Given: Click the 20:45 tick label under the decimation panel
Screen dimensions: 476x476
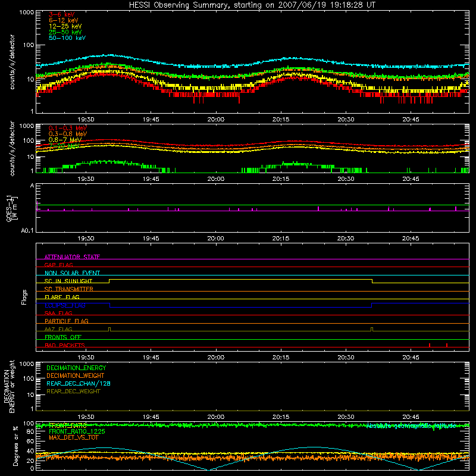Looking at the screenshot, I should pyautogui.click(x=411, y=417).
